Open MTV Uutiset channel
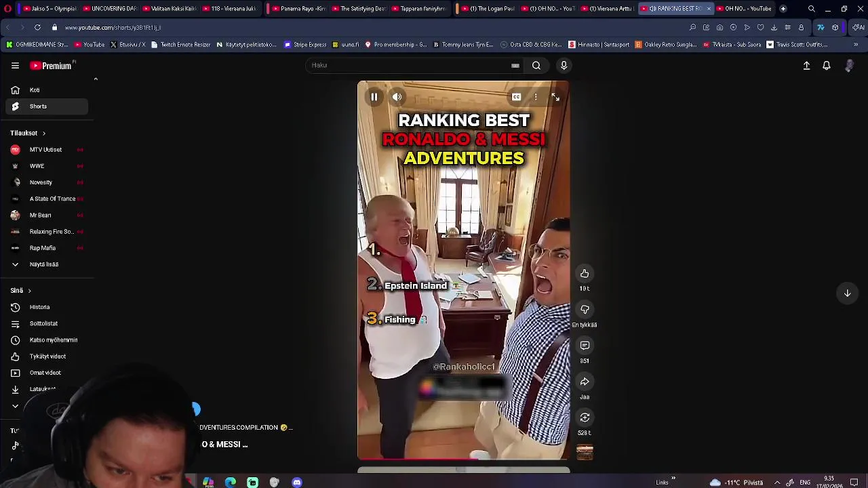The width and height of the screenshot is (868, 488). point(46,150)
